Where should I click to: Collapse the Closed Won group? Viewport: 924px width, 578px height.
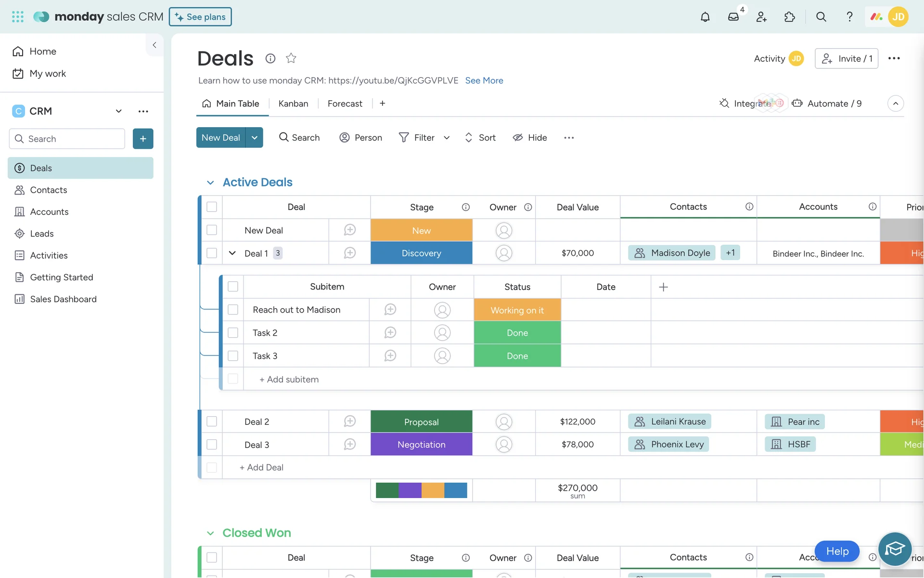pyautogui.click(x=210, y=533)
